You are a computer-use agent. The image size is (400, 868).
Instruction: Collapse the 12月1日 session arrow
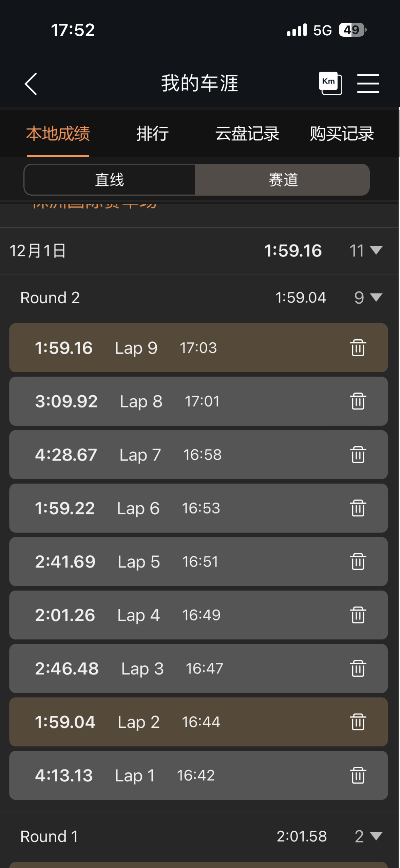coord(376,251)
